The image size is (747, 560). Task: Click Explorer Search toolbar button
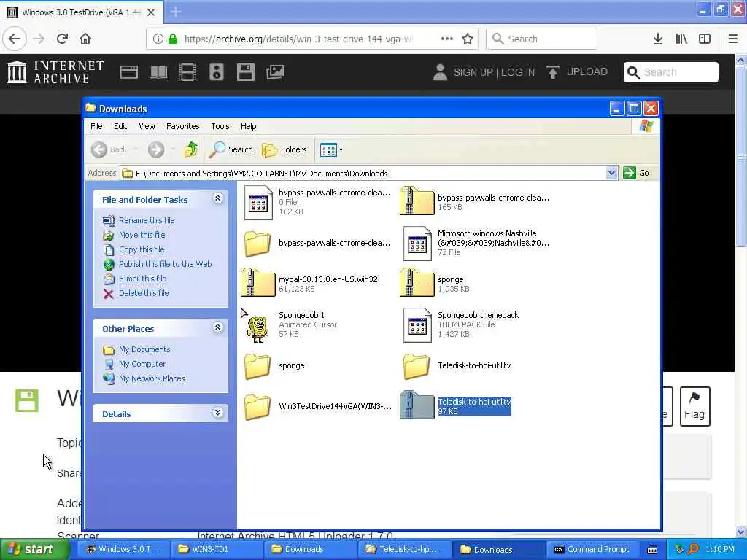tap(231, 149)
